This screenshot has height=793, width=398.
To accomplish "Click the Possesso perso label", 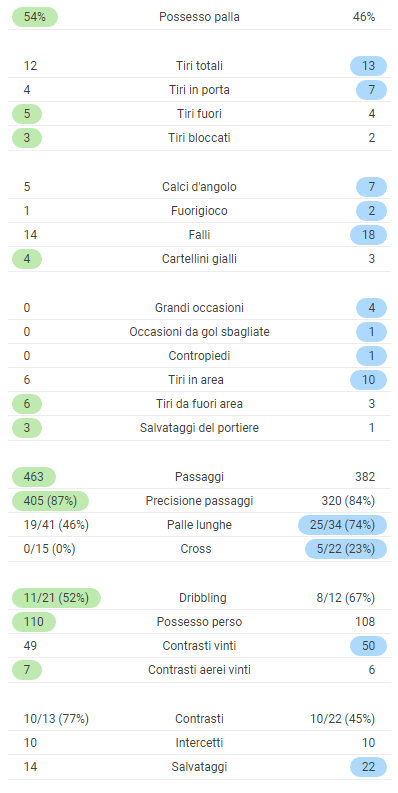I will (199, 622).
